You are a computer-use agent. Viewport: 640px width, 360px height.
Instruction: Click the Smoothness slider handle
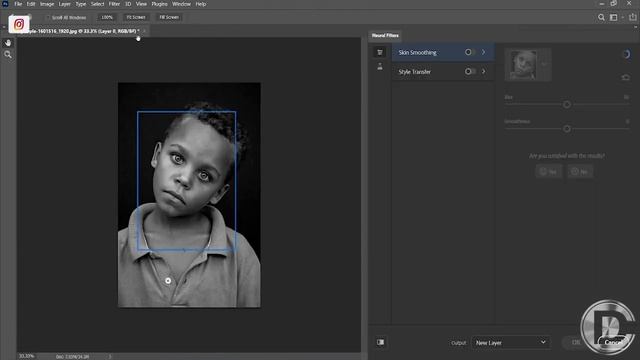567,129
